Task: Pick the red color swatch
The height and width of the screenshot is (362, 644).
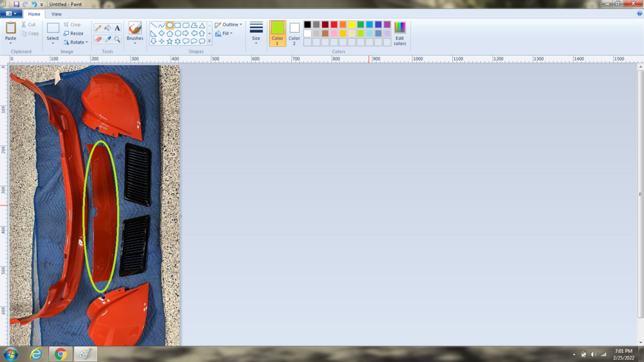Action: click(334, 24)
